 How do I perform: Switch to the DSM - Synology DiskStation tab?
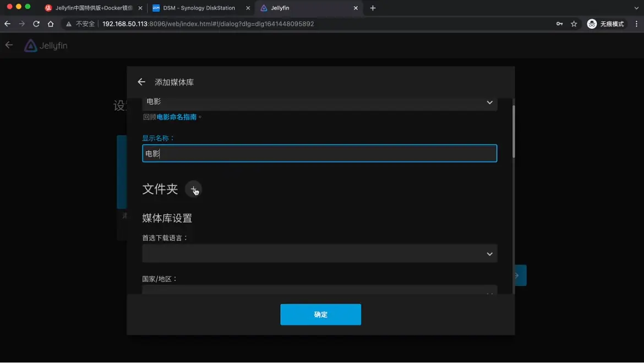point(199,8)
